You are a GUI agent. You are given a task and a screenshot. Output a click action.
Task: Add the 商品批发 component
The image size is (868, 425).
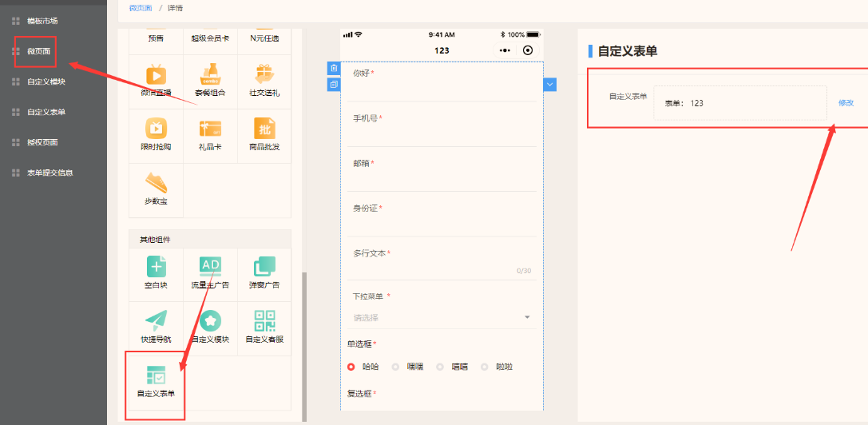tap(264, 135)
